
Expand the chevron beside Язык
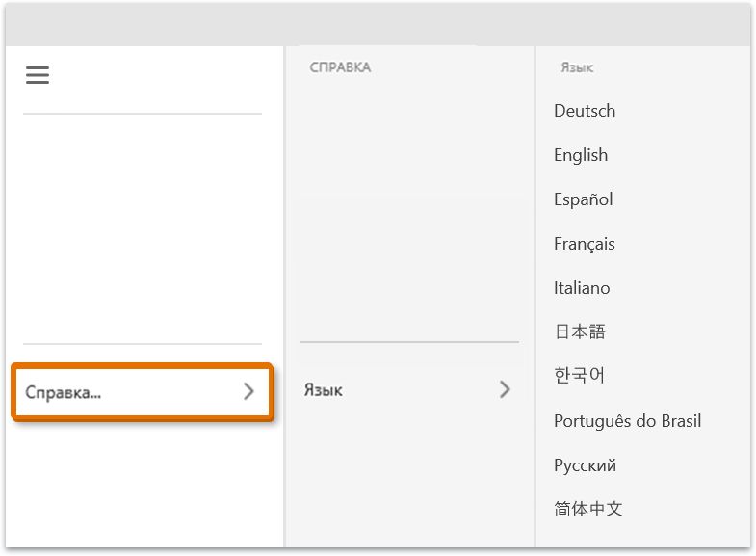coord(505,389)
